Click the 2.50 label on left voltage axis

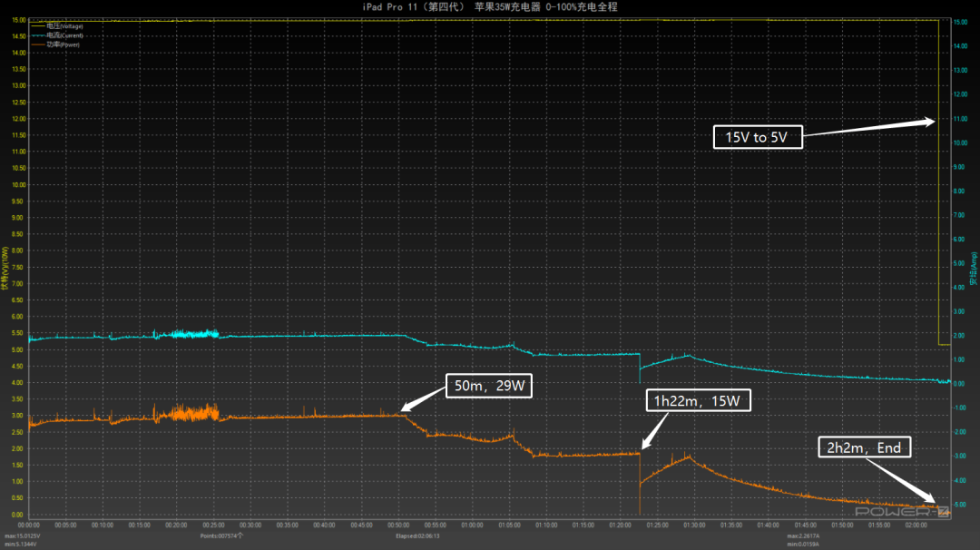pyautogui.click(x=19, y=433)
